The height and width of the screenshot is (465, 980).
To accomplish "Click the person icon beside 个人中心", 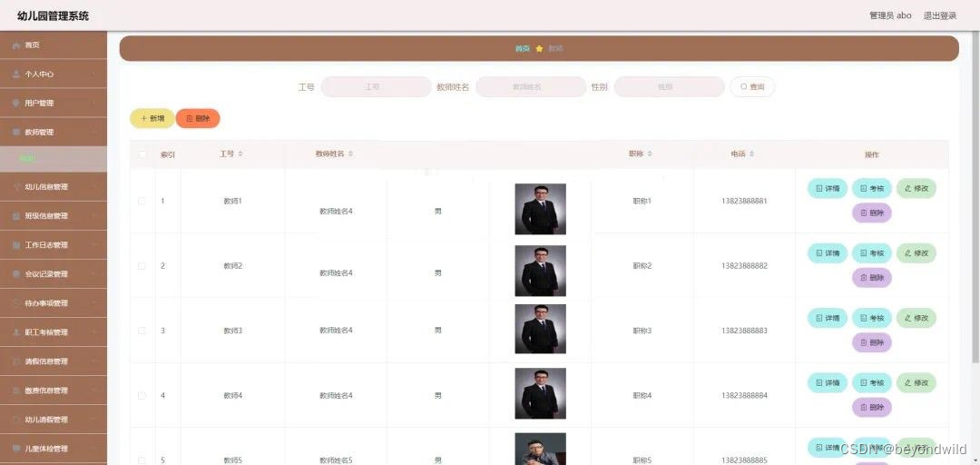I will tap(16, 74).
